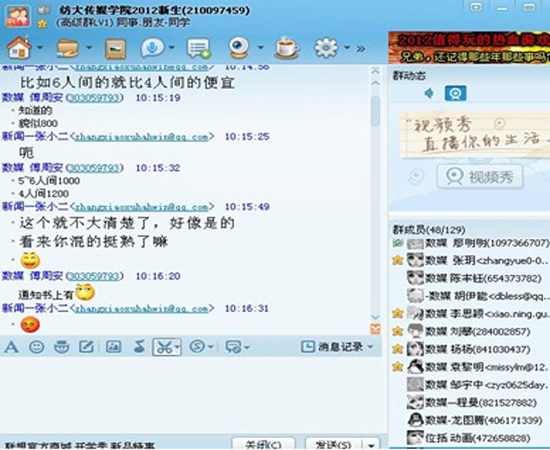Choose the scissors screenshot capture tool

click(x=164, y=347)
